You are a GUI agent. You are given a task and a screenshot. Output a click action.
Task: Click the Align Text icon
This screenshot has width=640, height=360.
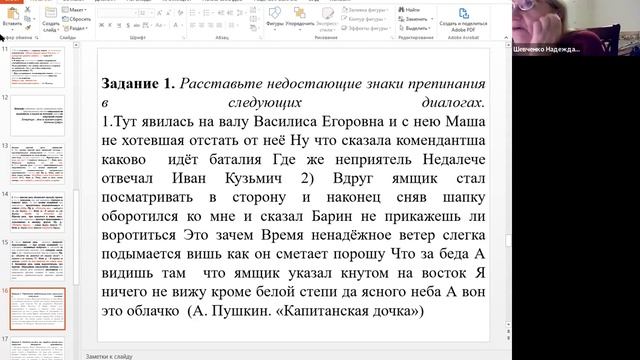(x=254, y=19)
